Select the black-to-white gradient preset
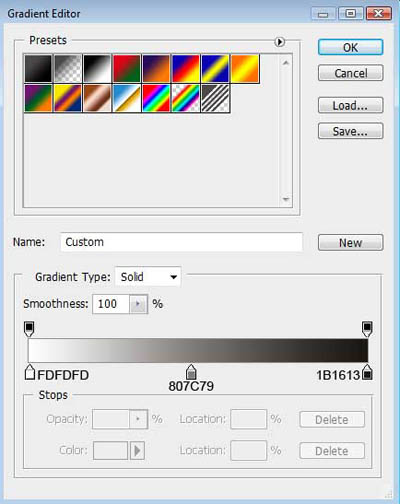Viewport: 400px width, 504px height. click(x=97, y=69)
